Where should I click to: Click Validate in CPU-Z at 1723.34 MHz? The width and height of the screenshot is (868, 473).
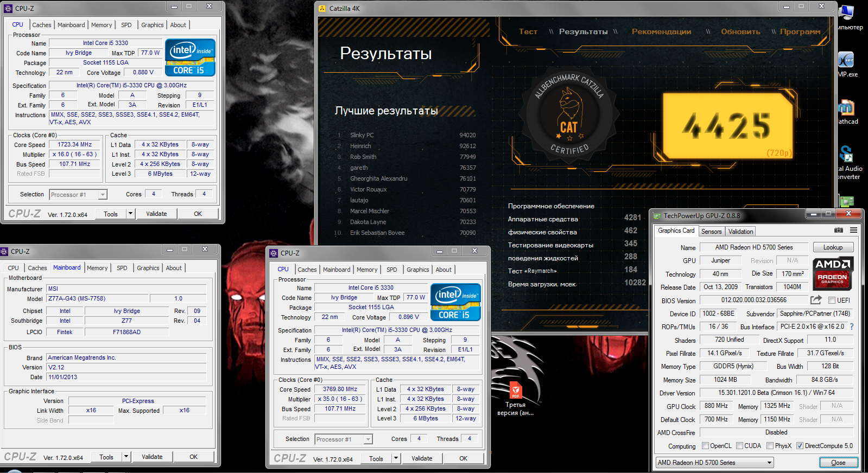(156, 214)
